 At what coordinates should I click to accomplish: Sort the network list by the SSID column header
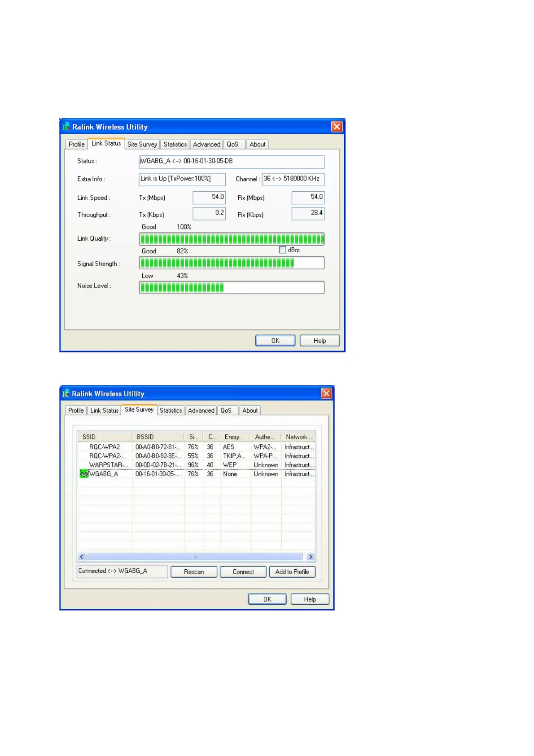point(105,437)
